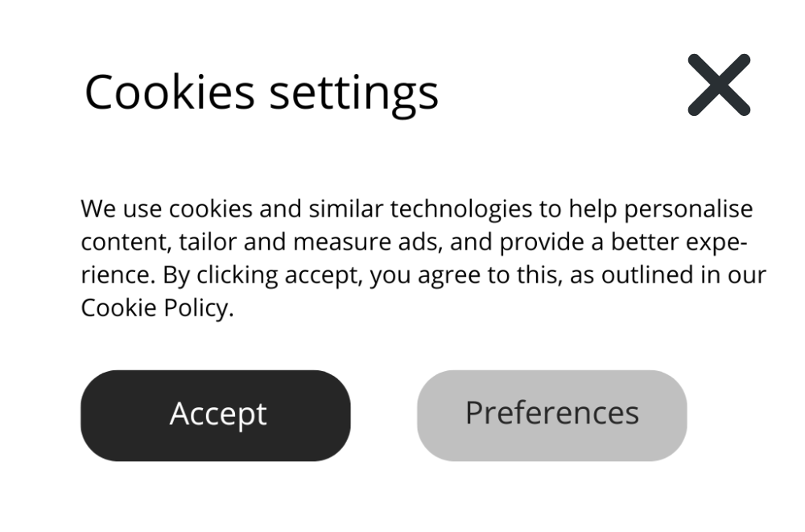Click the words 'Cookie Policy.'
The height and width of the screenshot is (532, 805).
(x=157, y=308)
